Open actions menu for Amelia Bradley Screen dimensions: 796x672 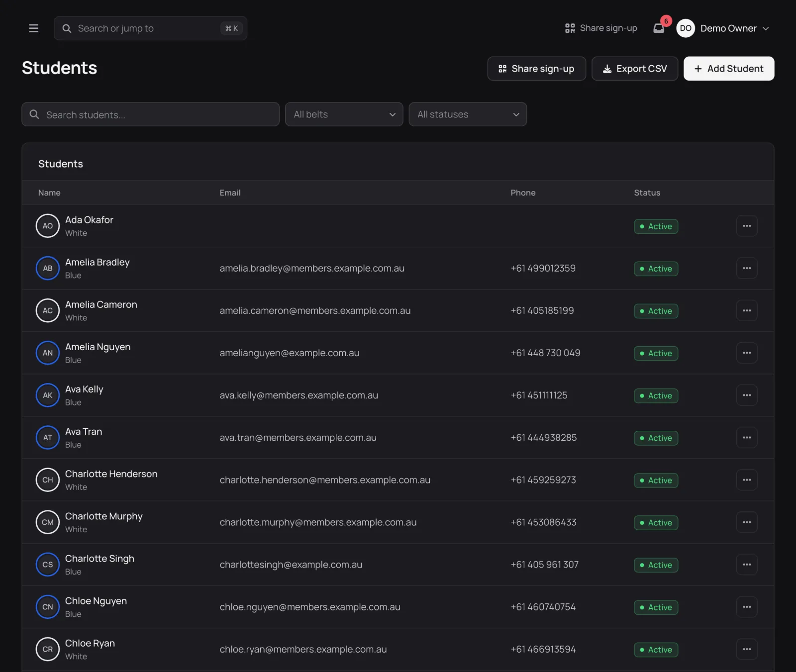point(747,268)
